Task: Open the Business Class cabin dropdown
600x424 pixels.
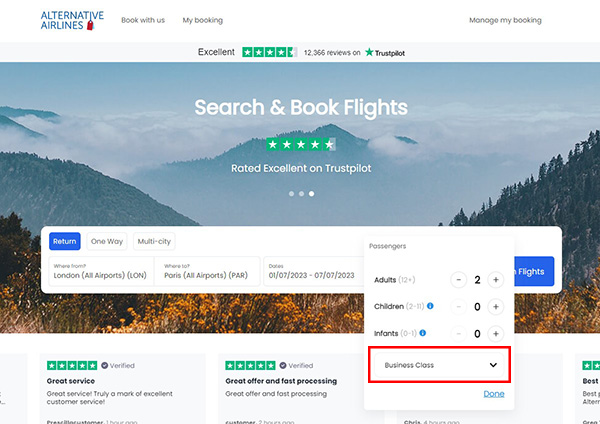Action: [x=439, y=365]
